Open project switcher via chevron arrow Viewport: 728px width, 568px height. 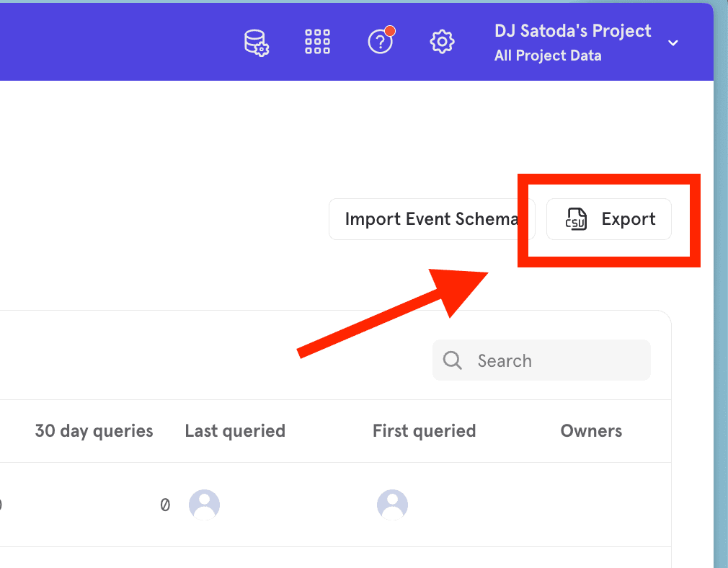point(672,43)
